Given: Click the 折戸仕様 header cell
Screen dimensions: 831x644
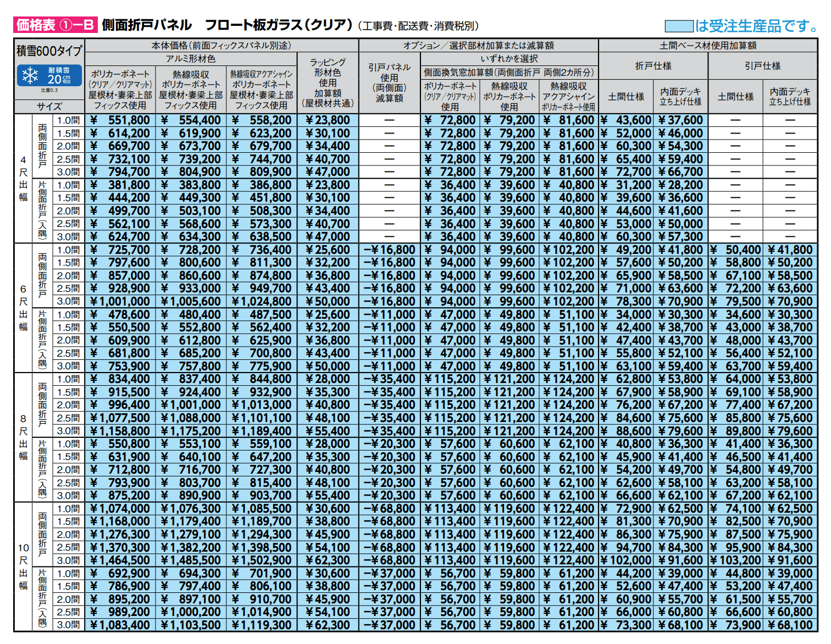Looking at the screenshot, I should 653,66.
